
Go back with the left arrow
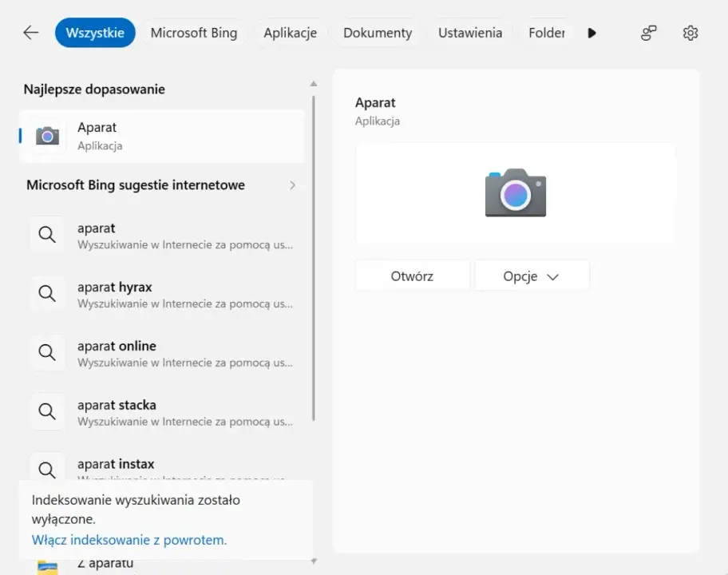pyautogui.click(x=30, y=33)
